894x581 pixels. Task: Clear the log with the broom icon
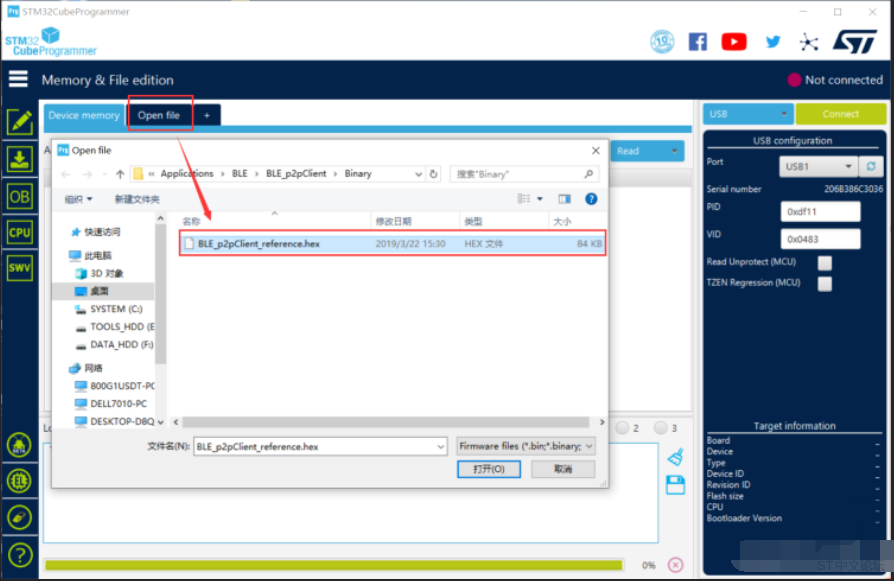tap(676, 457)
